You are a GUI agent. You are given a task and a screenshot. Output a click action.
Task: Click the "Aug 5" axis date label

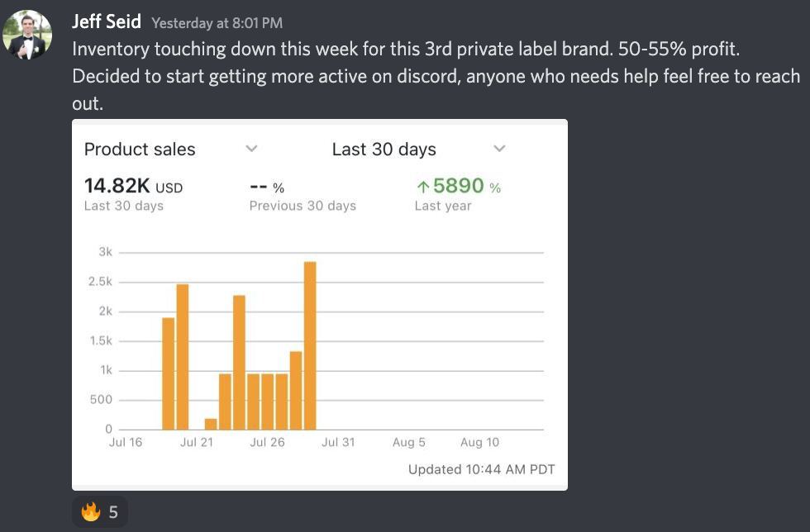[409, 443]
